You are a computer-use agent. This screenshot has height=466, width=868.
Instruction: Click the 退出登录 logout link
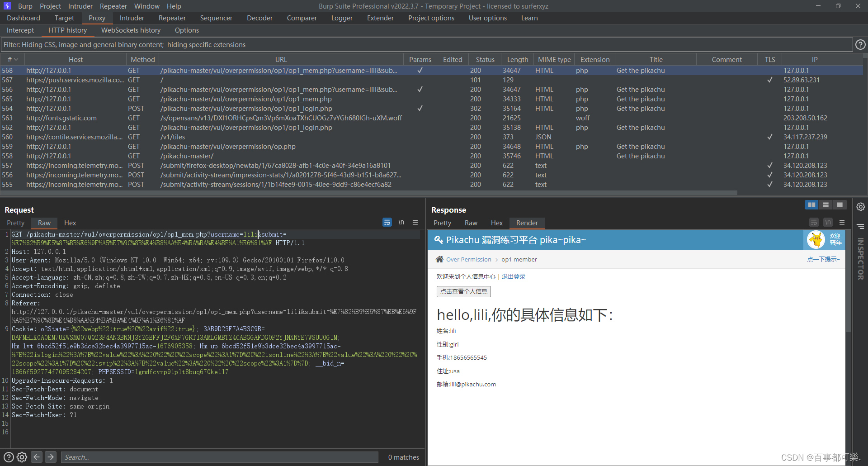pyautogui.click(x=514, y=276)
